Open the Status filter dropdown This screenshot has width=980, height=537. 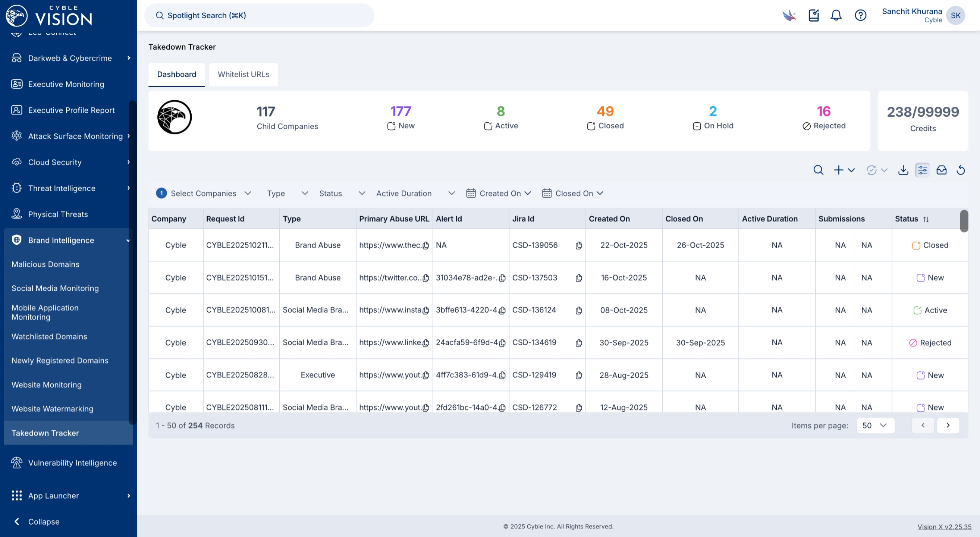coord(342,193)
